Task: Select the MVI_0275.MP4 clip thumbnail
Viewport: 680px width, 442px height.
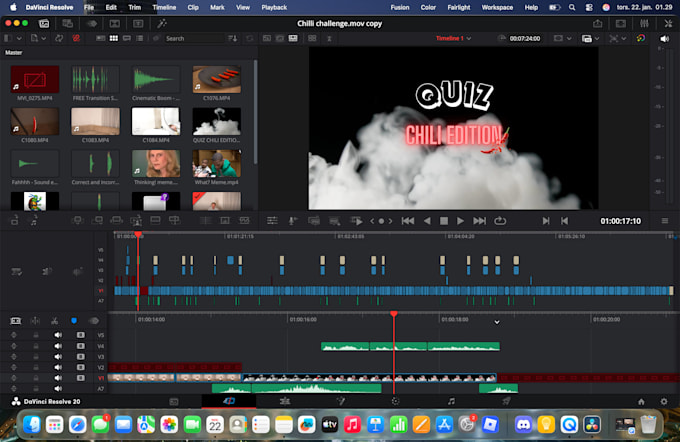Action: click(35, 79)
